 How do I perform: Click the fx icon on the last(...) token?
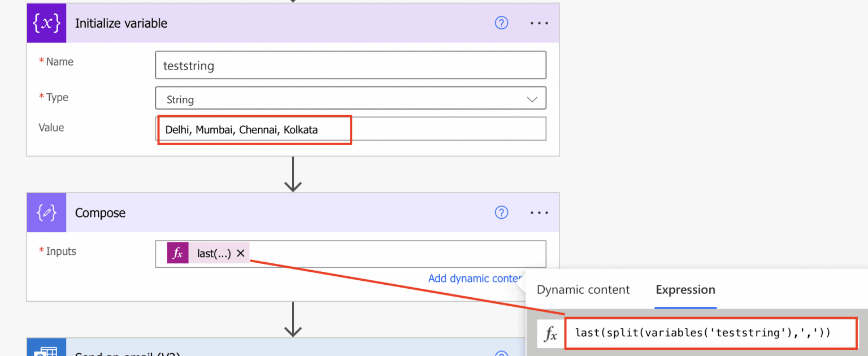point(178,253)
